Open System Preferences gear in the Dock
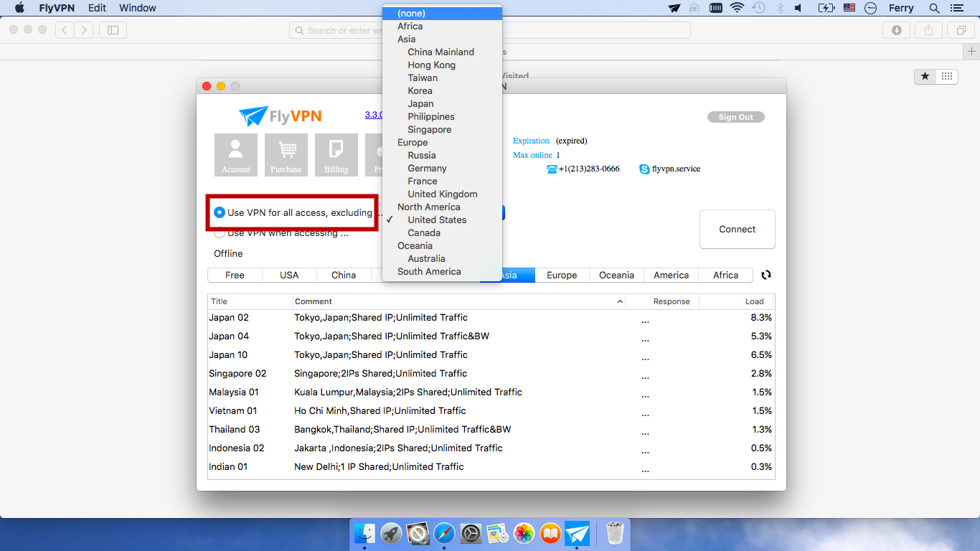The image size is (980, 551). (471, 534)
